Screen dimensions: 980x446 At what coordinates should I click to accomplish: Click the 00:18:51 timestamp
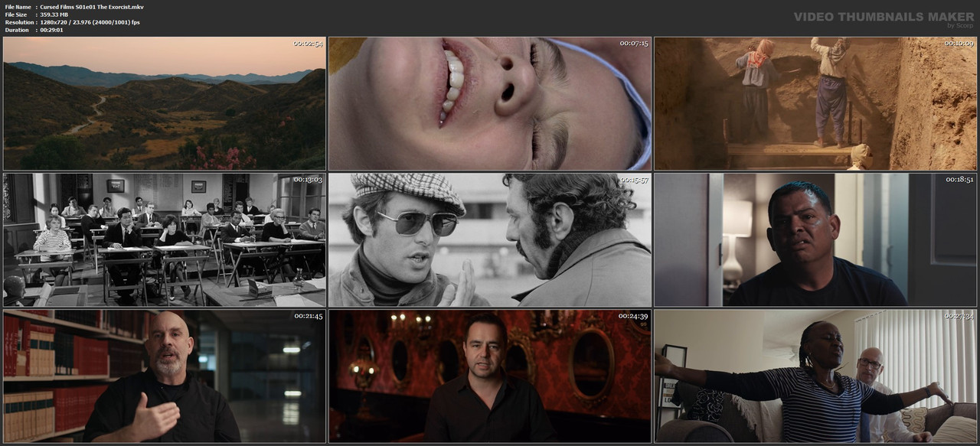click(959, 180)
